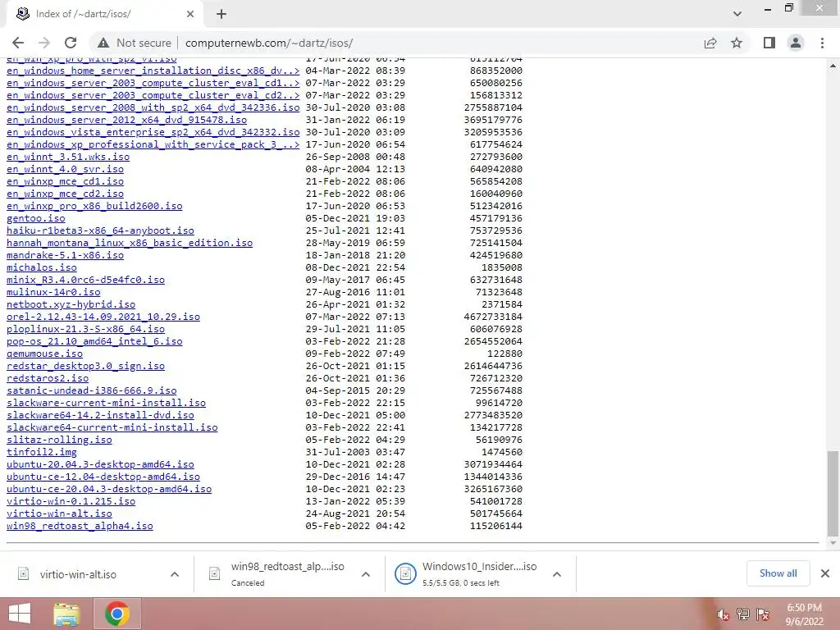Download pop-os_21.10_amd64_intel_6.iso
The image size is (840, 630).
point(94,342)
